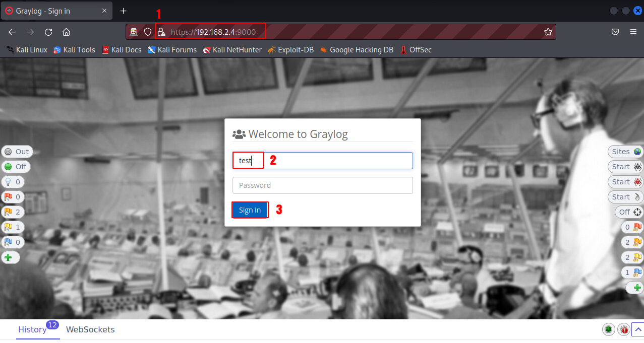Viewport: 644px width, 343px height.
Task: Open the Firefox hamburger application menu
Action: coord(633,32)
